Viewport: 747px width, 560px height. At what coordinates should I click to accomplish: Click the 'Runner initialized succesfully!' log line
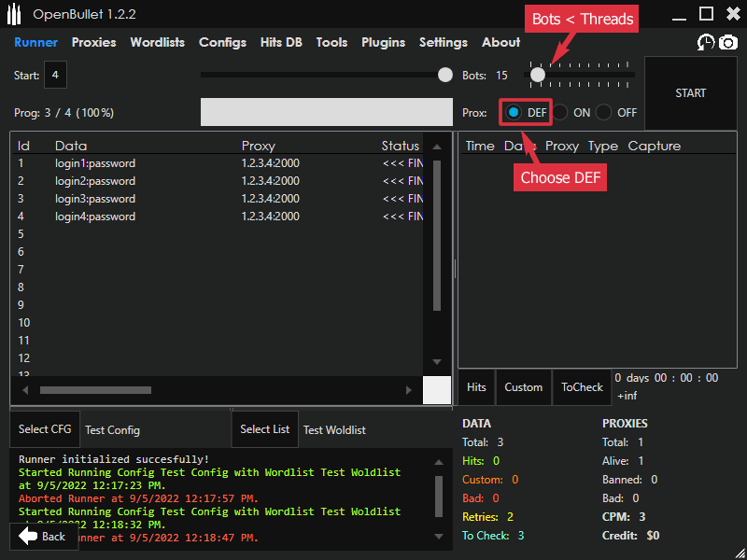coord(114,459)
